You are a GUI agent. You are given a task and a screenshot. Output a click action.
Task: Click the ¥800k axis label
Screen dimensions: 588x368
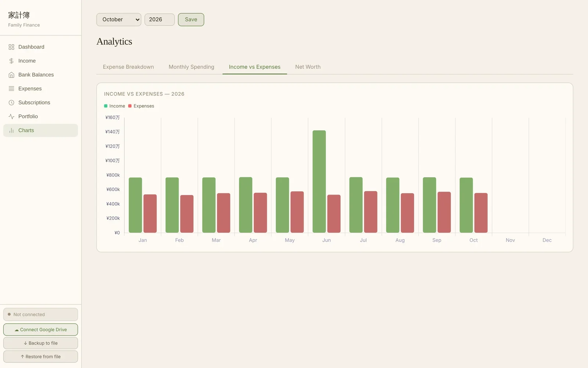tap(113, 175)
